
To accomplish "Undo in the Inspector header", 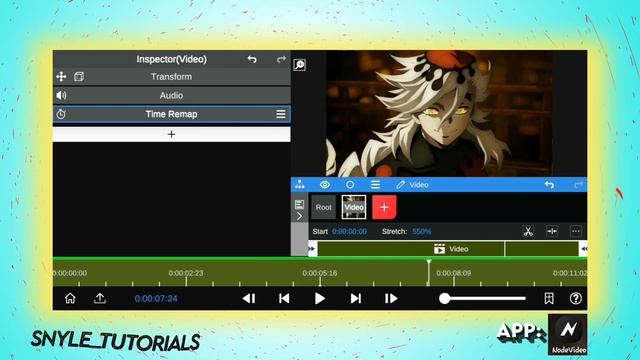I will [x=252, y=60].
